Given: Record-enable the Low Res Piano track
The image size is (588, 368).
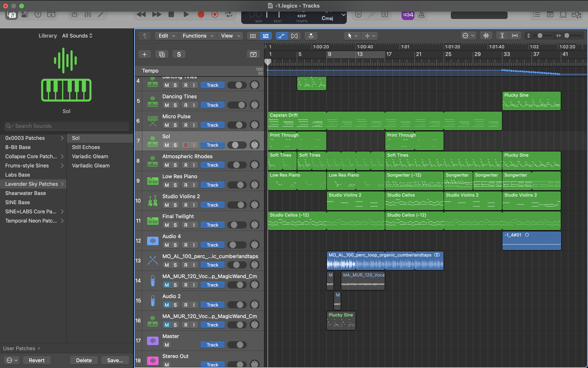Looking at the screenshot, I should 186,185.
